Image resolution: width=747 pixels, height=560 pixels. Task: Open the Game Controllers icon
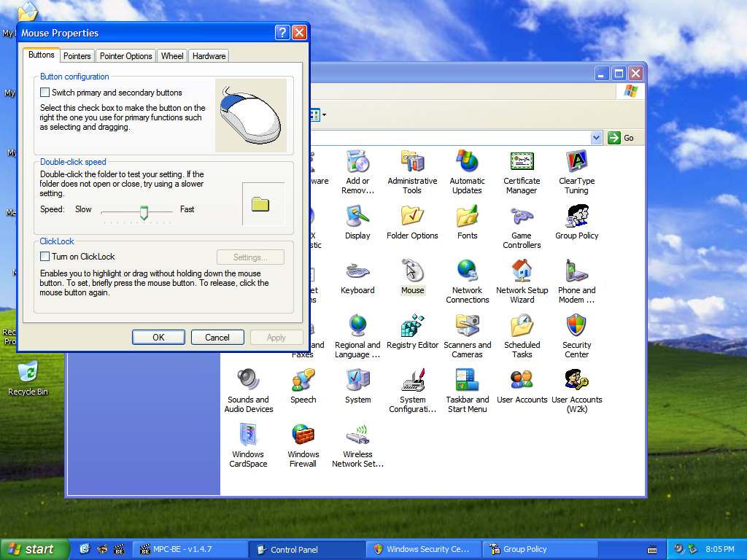[x=522, y=217]
